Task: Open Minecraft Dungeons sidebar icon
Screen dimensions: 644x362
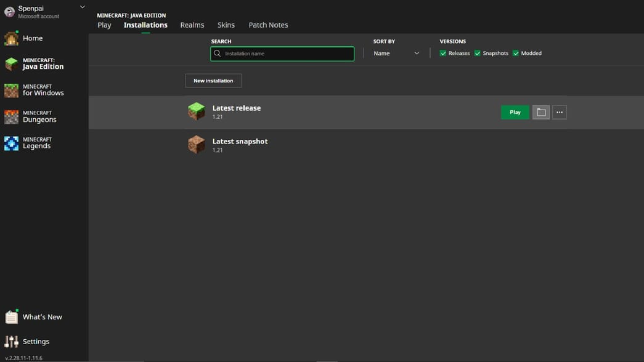Action: click(11, 117)
